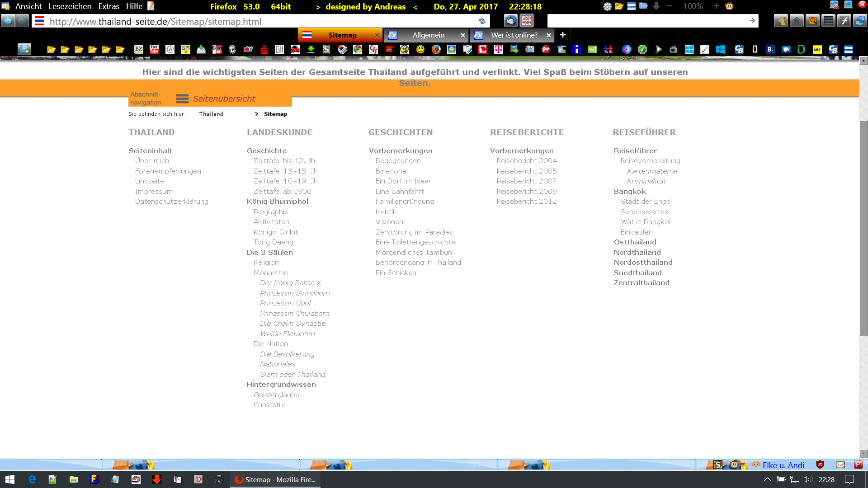Open the YouTube bookmark icon

tap(154, 49)
